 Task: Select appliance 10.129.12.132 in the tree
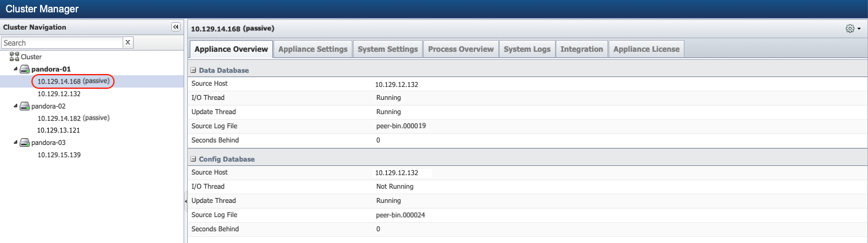coord(59,94)
